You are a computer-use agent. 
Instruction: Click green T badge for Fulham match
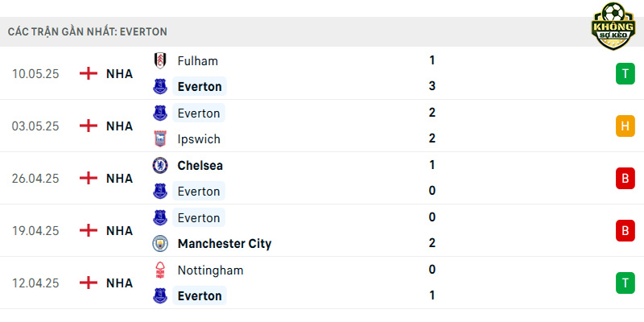click(625, 74)
